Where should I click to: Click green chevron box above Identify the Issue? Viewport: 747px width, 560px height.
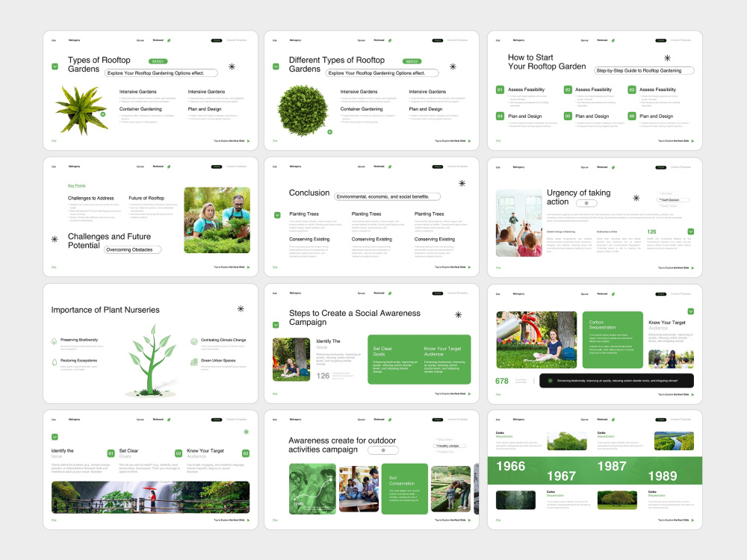point(55,437)
